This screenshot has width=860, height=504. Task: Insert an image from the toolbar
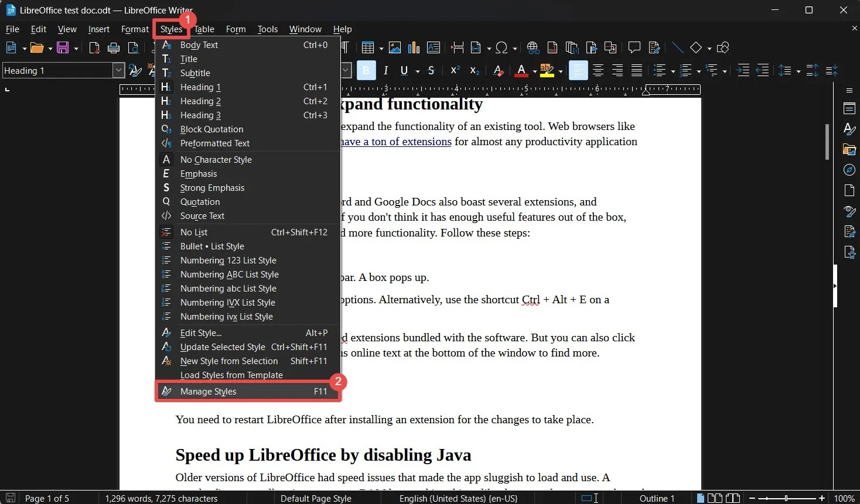pyautogui.click(x=395, y=47)
